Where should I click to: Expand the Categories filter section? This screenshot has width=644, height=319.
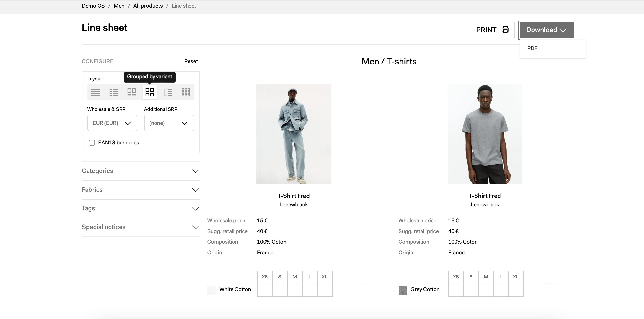(x=141, y=171)
